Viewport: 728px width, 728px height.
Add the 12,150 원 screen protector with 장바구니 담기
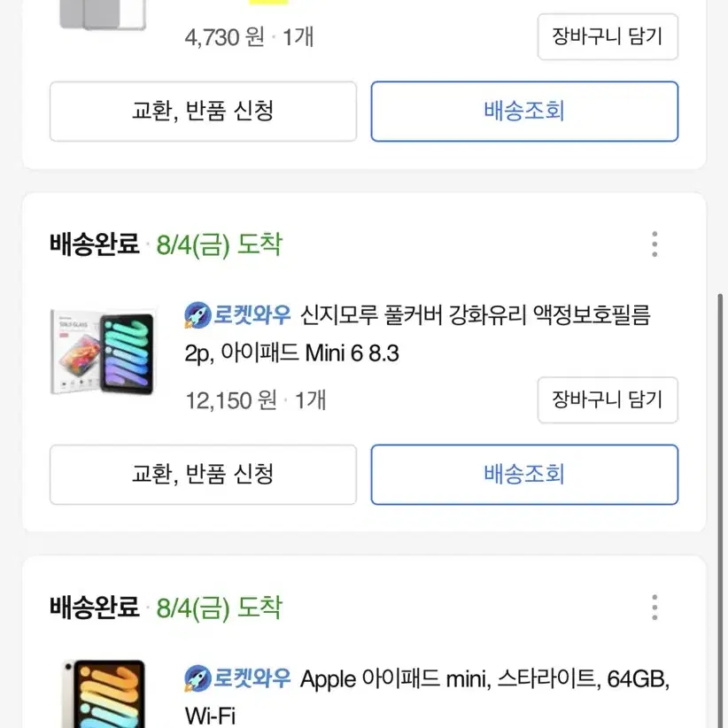point(608,399)
